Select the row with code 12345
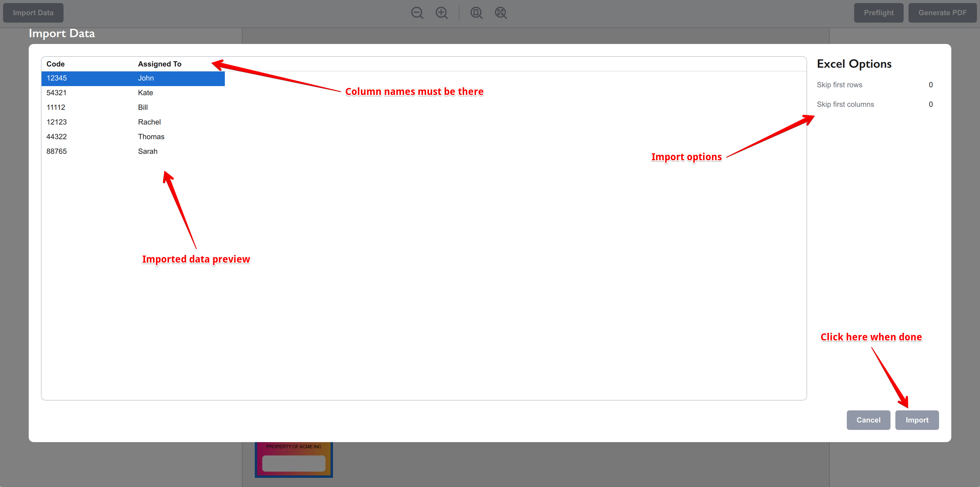The height and width of the screenshot is (487, 980). [x=133, y=78]
